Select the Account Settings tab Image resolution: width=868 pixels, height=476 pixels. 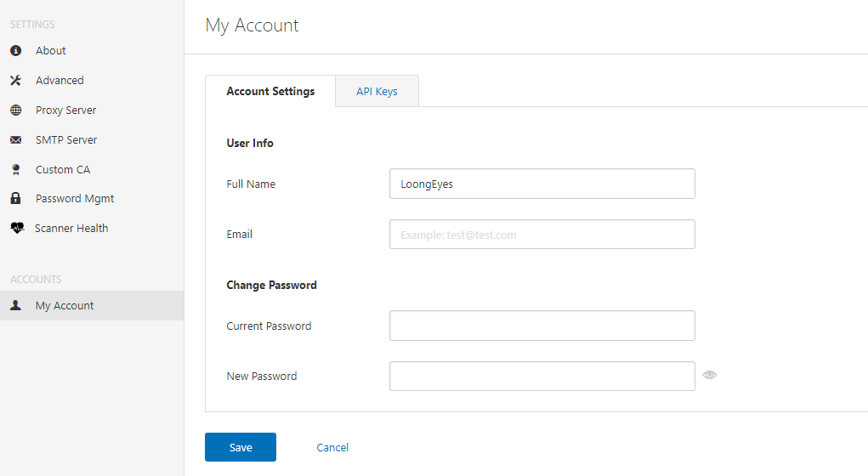[270, 92]
